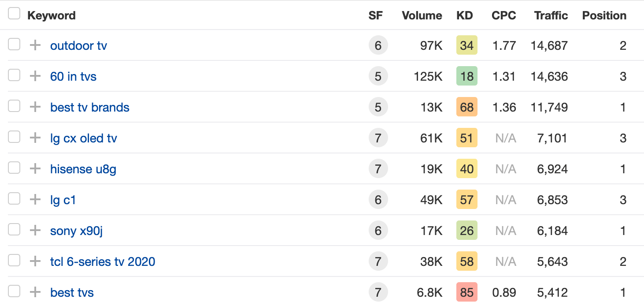Click the plus icon beside "outdoor tv"

pyautogui.click(x=34, y=45)
